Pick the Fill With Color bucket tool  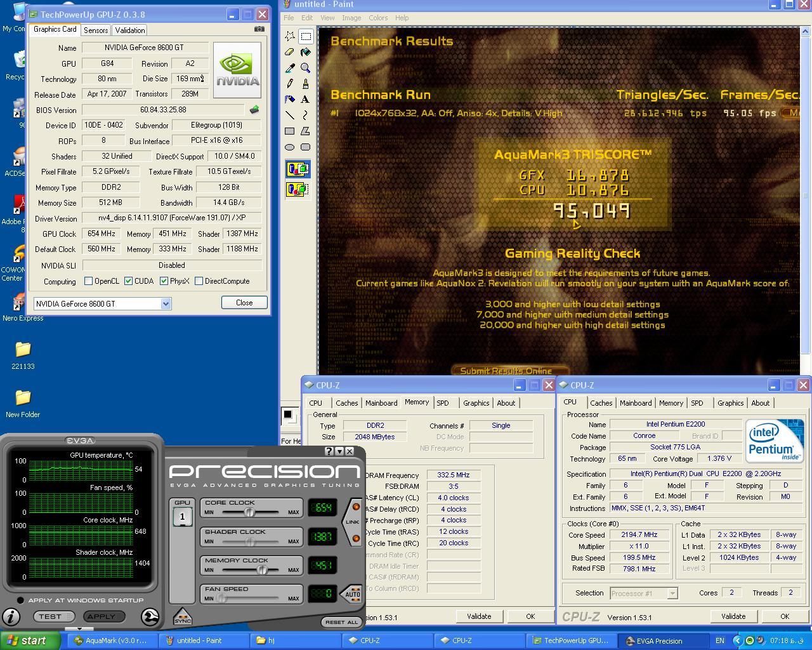coord(306,52)
